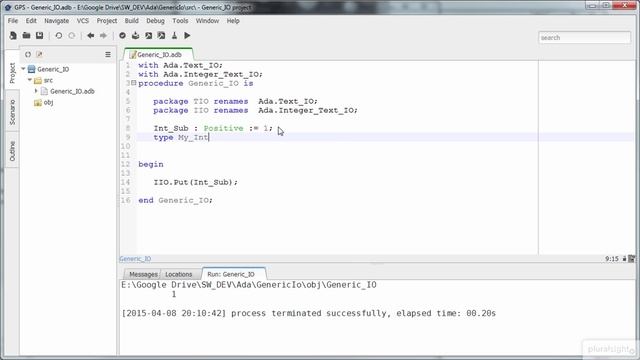Click the search input field
Screen dimensions: 640x360
[584, 38]
